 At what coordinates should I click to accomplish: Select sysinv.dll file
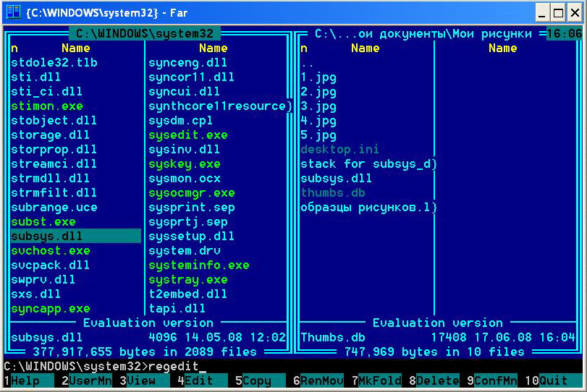[x=184, y=149]
